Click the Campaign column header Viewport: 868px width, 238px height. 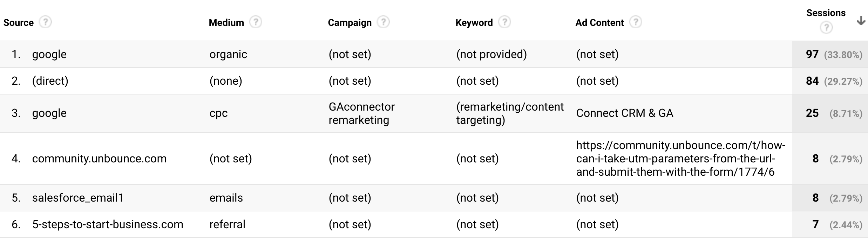pos(350,23)
